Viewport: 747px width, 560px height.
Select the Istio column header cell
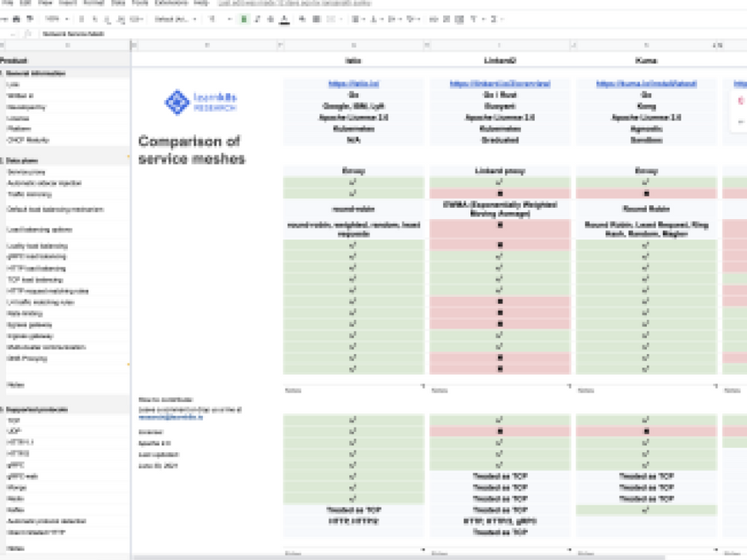coord(353,60)
